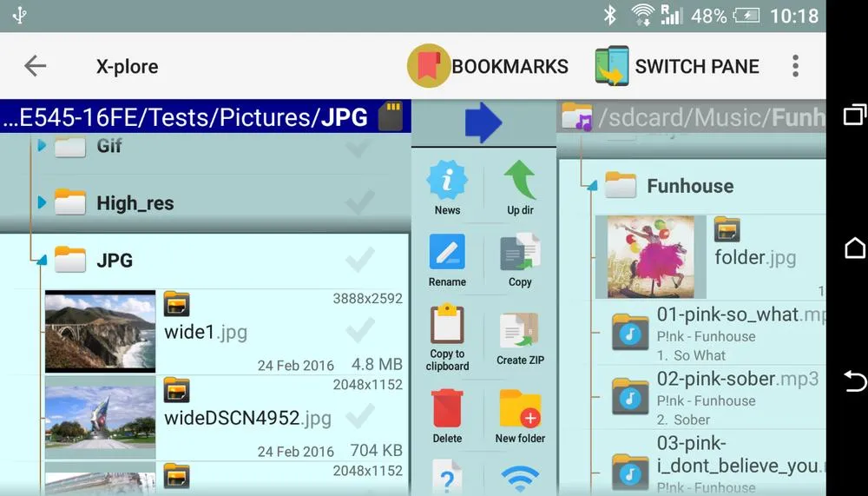Tap the battery status icon
868x496 pixels.
point(746,16)
